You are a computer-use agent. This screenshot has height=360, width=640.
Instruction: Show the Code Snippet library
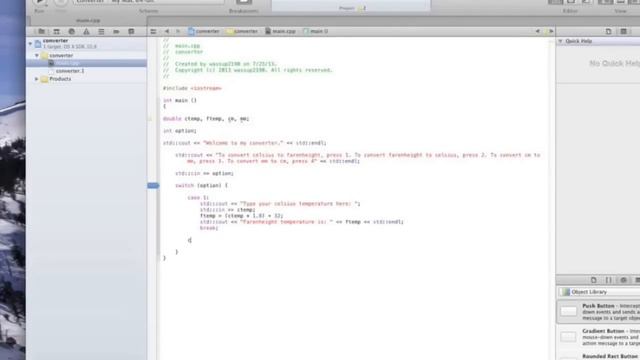(609, 280)
